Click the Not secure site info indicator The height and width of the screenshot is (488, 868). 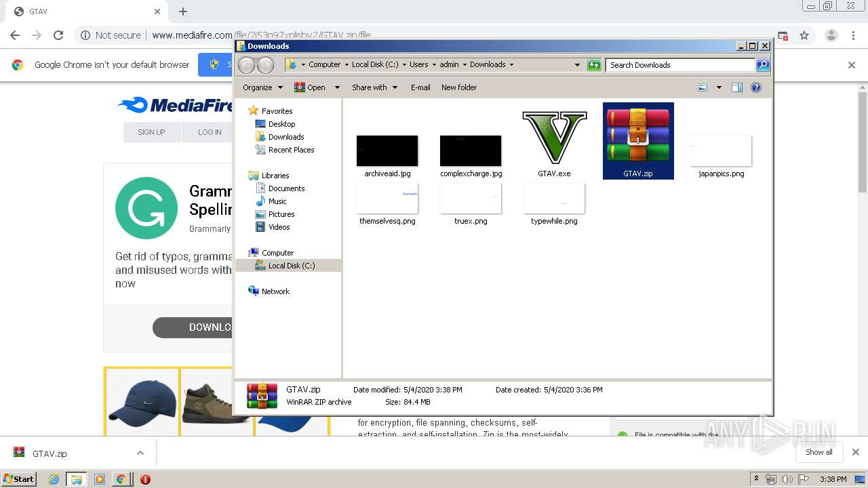111,35
